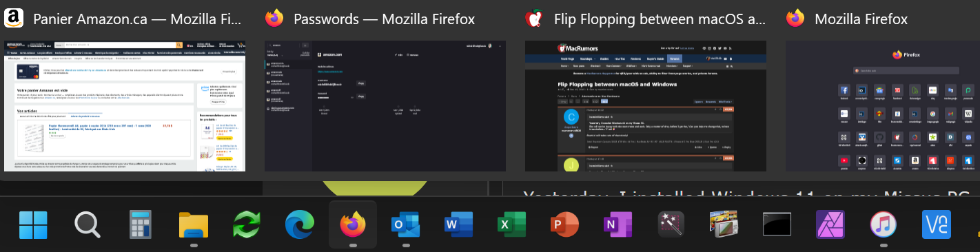Launch the Calculator from taskbar
980x252 pixels.
click(x=141, y=224)
